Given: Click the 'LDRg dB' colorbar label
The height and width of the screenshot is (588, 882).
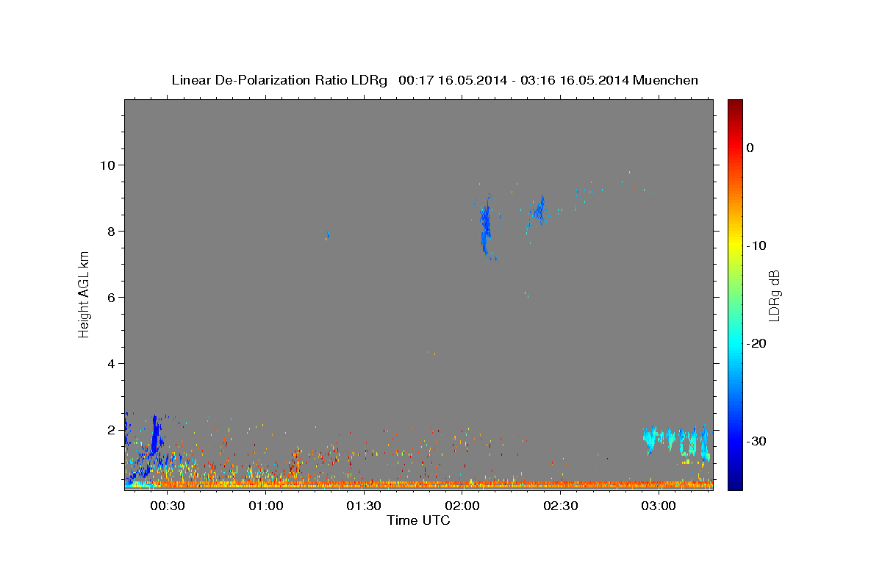Looking at the screenshot, I should (x=773, y=295).
